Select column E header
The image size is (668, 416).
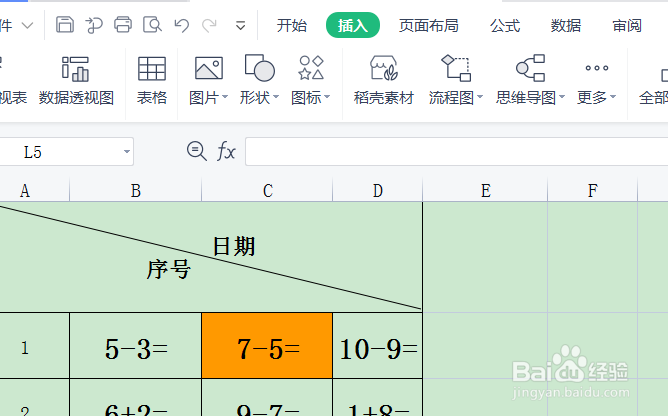(x=485, y=190)
